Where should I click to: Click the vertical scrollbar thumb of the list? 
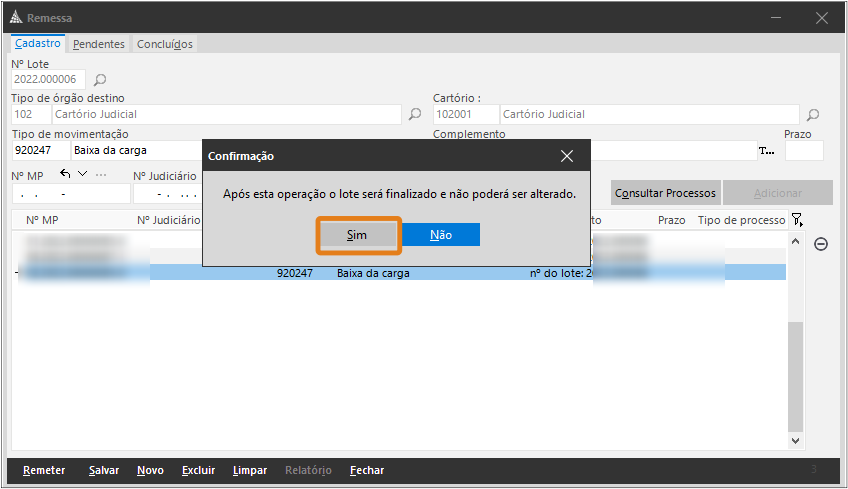point(795,377)
